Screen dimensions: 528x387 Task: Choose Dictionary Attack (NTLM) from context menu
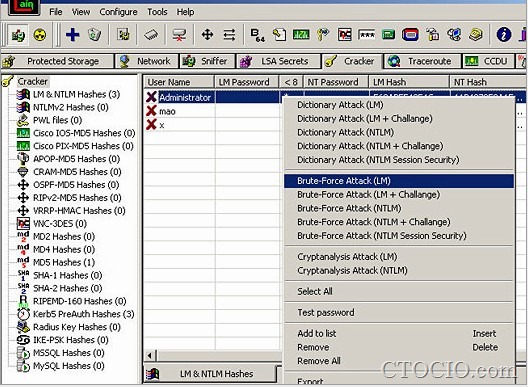coord(399,133)
